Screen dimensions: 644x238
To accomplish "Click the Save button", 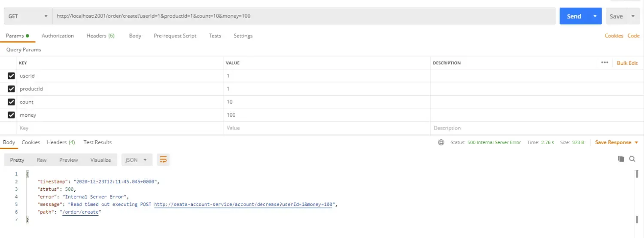I will pos(616,16).
